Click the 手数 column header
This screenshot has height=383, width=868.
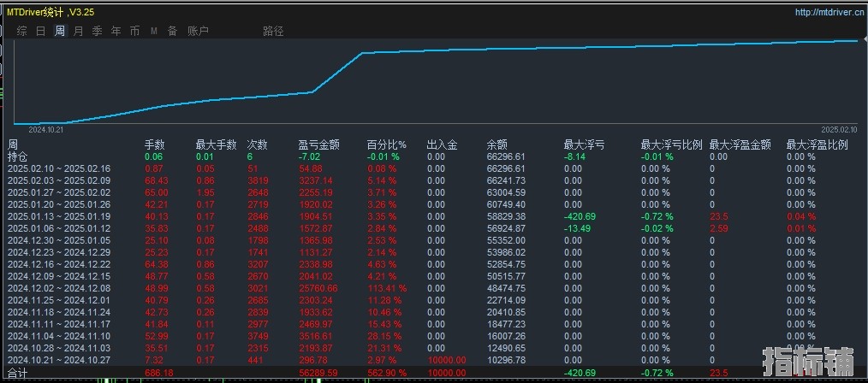154,145
